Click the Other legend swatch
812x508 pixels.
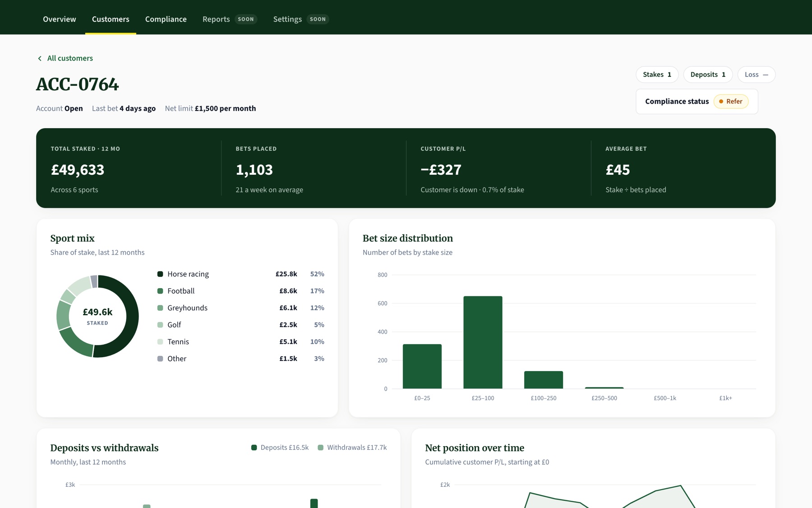[x=160, y=359]
